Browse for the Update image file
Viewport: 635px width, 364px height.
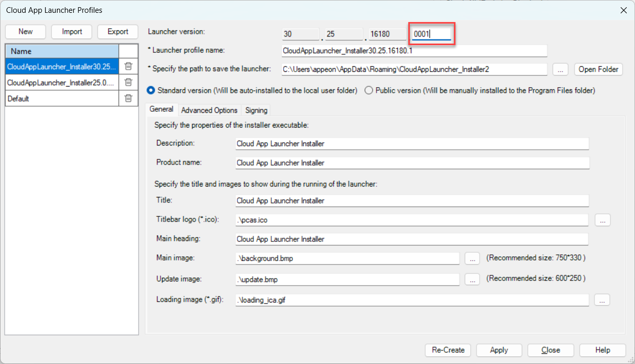[472, 279]
